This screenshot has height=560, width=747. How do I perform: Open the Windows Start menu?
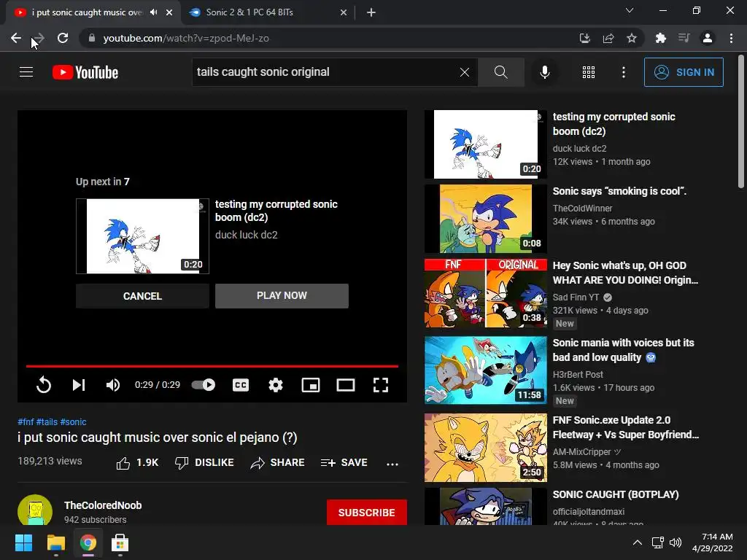[x=24, y=542]
